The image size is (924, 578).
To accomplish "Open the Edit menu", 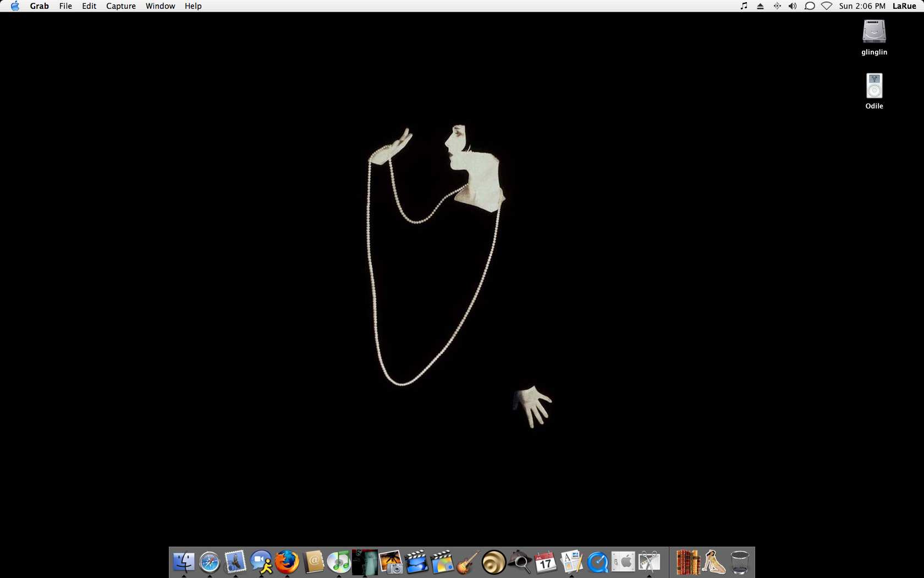I will [x=89, y=6].
